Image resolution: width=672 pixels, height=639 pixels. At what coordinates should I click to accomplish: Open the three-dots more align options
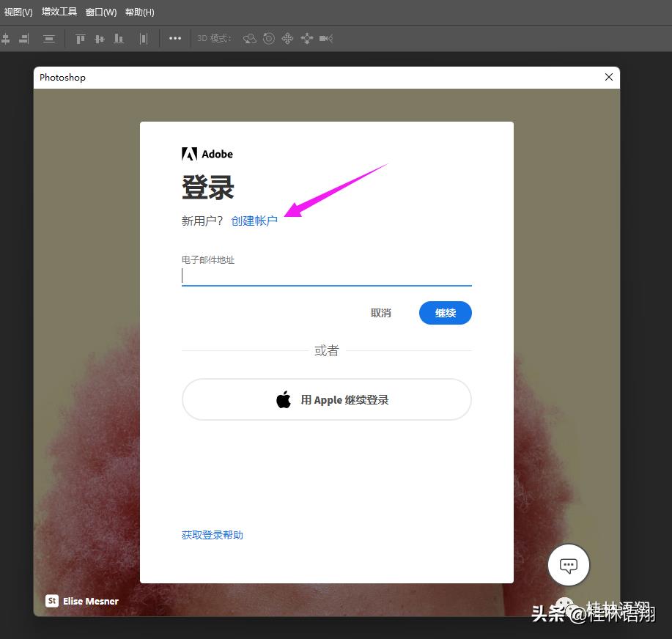[x=175, y=38]
